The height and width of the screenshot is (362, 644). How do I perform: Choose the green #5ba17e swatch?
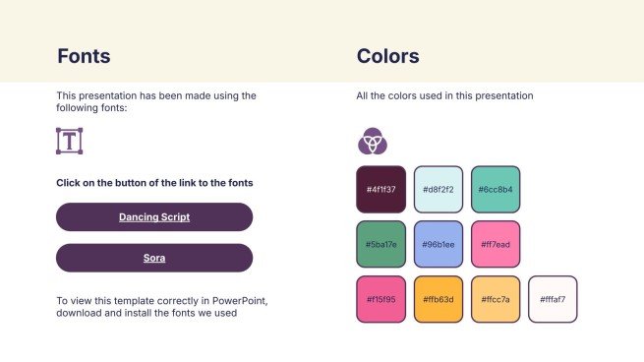point(381,245)
